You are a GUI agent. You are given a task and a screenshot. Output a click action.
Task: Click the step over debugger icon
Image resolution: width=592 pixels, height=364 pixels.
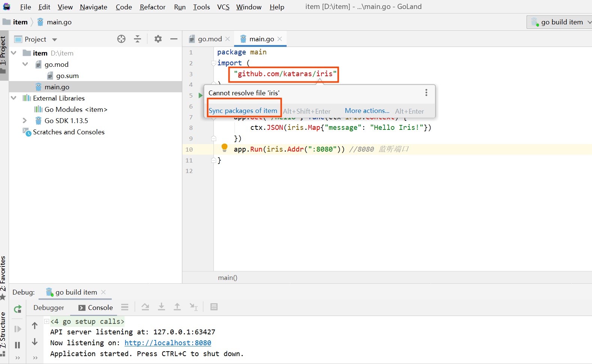[145, 307]
